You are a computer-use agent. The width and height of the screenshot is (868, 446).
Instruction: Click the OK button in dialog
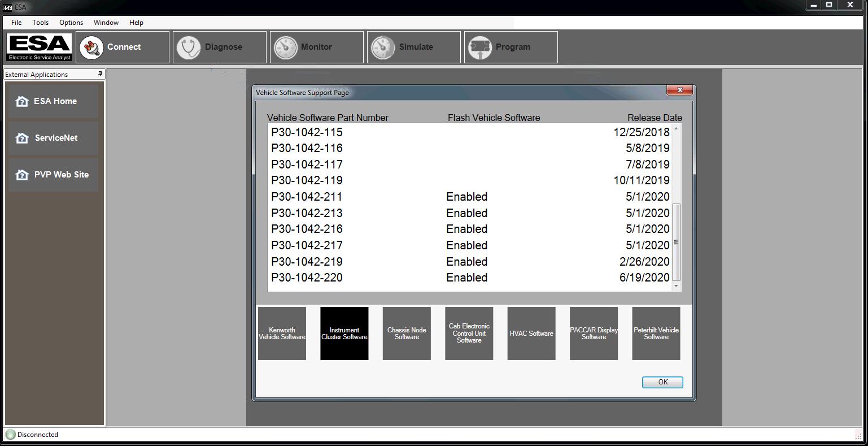point(662,382)
